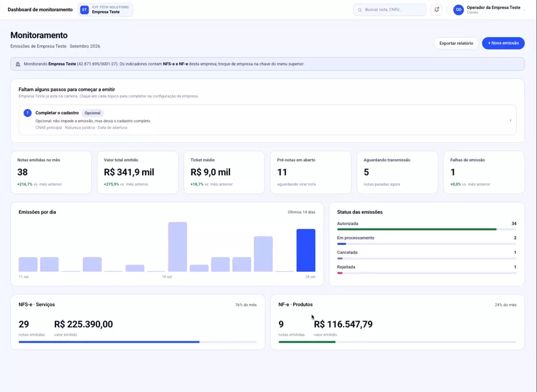Click the Buscar nota, CNPJ search field
537x392 pixels.
[x=390, y=10]
